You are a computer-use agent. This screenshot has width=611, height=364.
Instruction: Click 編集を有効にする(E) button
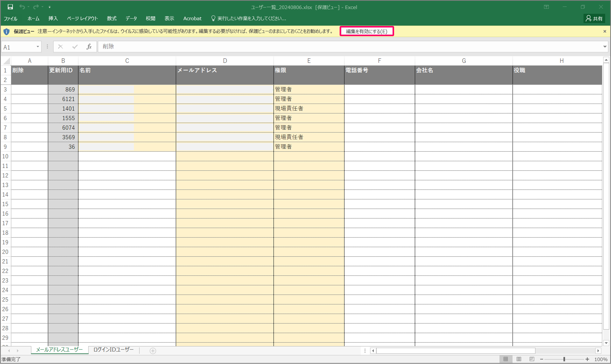(367, 31)
